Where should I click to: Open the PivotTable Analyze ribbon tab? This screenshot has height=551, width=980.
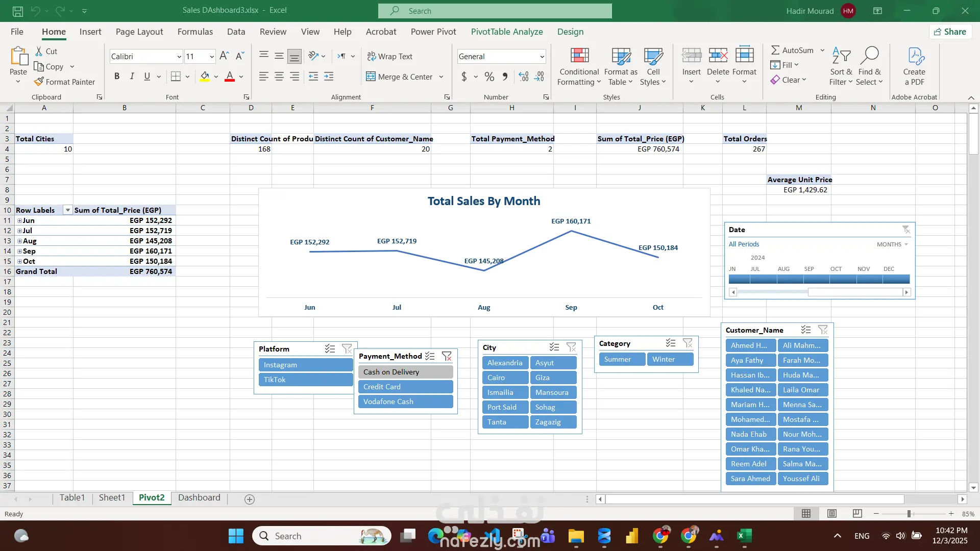(x=506, y=32)
